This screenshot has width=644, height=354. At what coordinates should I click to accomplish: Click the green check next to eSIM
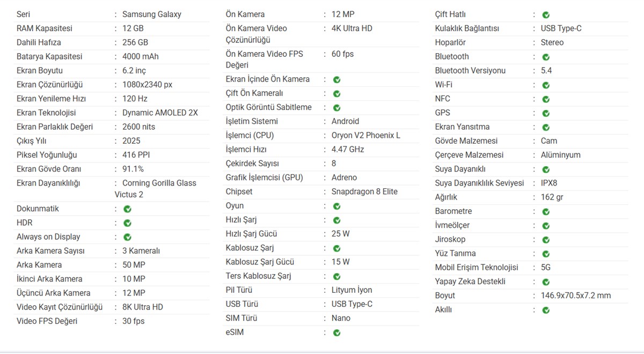click(x=337, y=333)
